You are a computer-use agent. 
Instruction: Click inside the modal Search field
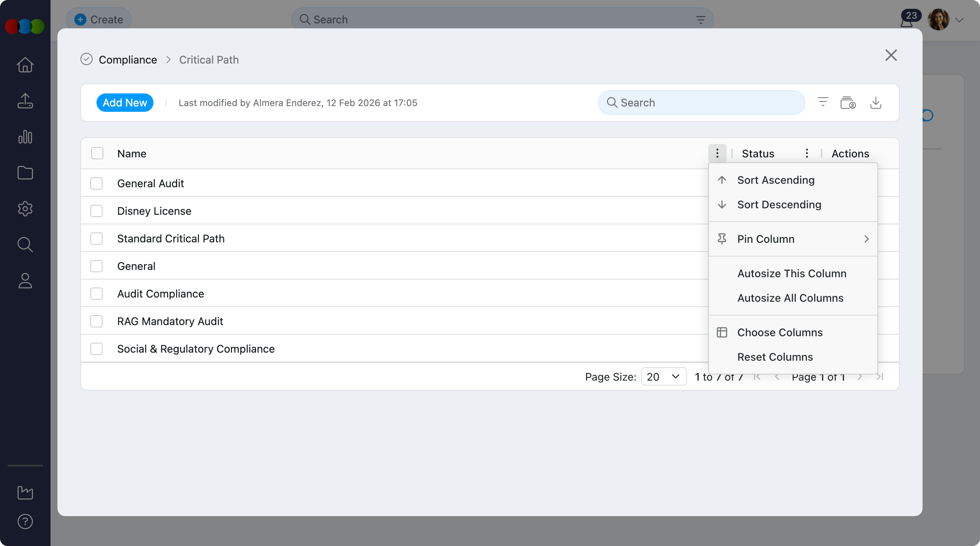click(701, 102)
